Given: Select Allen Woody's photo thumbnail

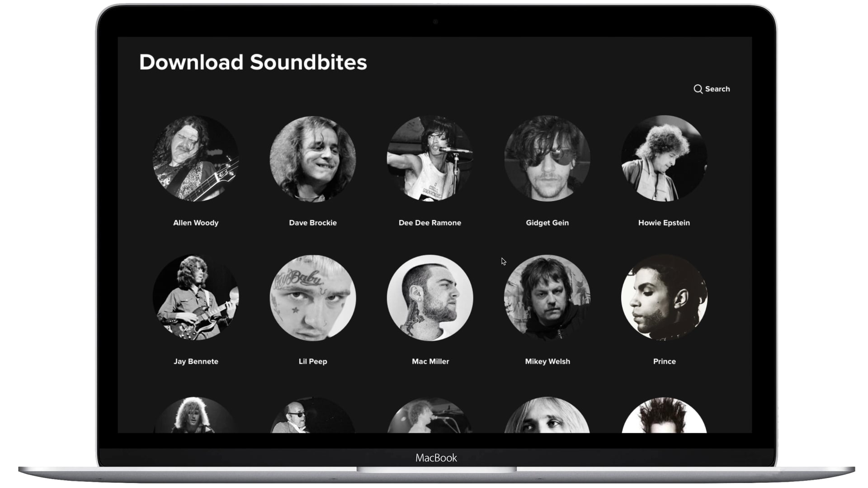Looking at the screenshot, I should tap(196, 159).
